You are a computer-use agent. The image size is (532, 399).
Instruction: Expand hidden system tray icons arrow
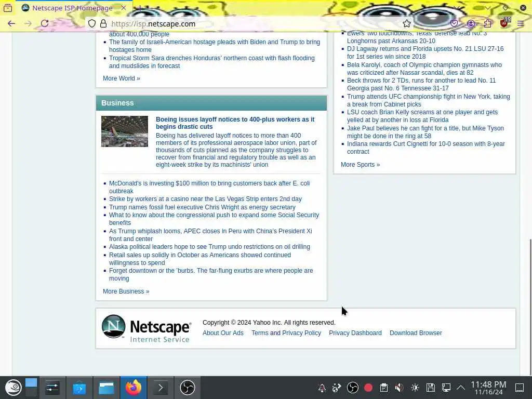pos(461,388)
